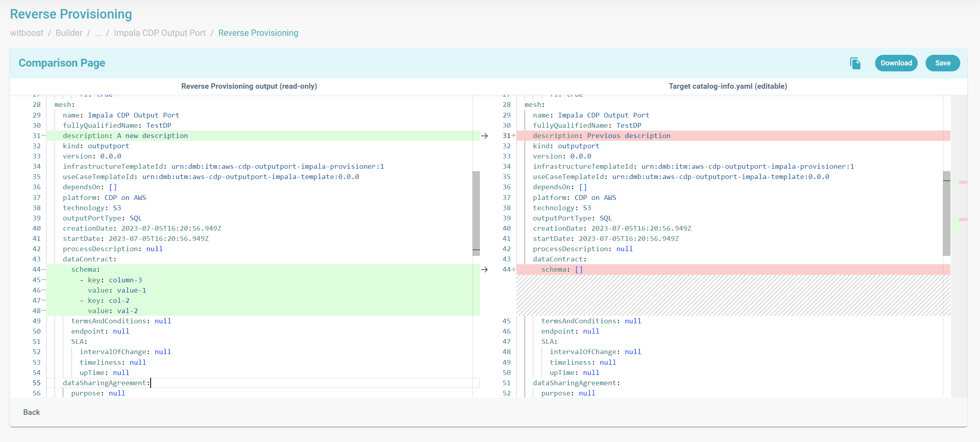980x442 pixels.
Task: Click Reverse Provisioning breadcrumb item
Action: [x=258, y=33]
